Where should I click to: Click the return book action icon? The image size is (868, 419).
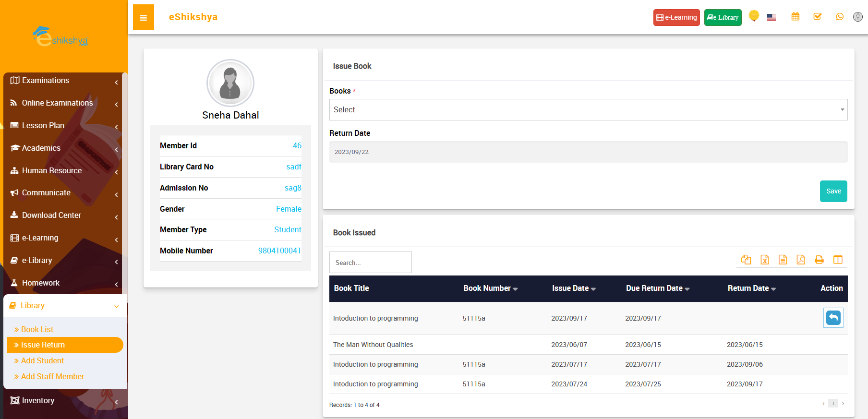tap(833, 318)
